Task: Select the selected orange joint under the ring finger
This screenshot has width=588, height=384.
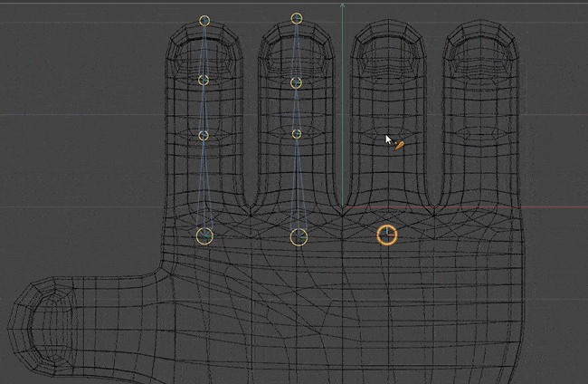Action: pos(386,235)
